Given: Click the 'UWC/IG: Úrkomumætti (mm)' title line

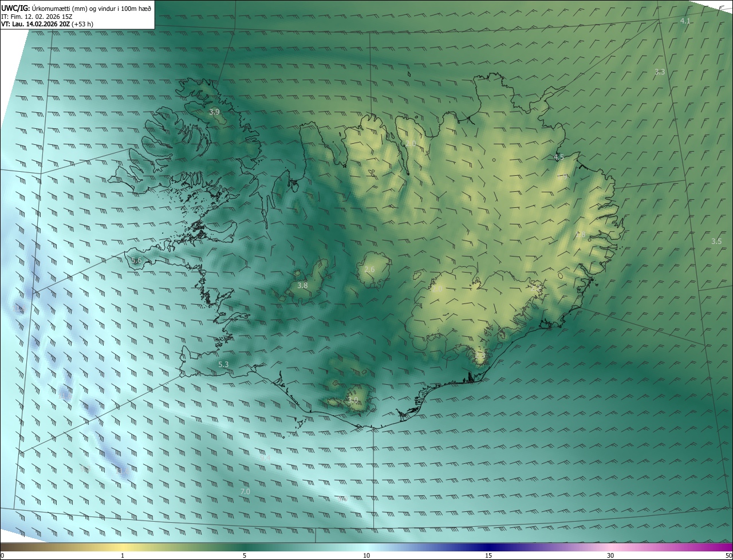Looking at the screenshot, I should click(76, 7).
